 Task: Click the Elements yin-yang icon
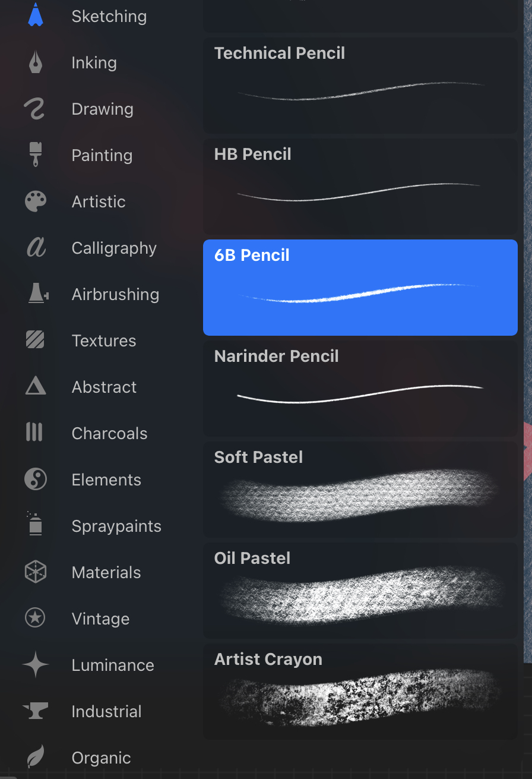(36, 480)
